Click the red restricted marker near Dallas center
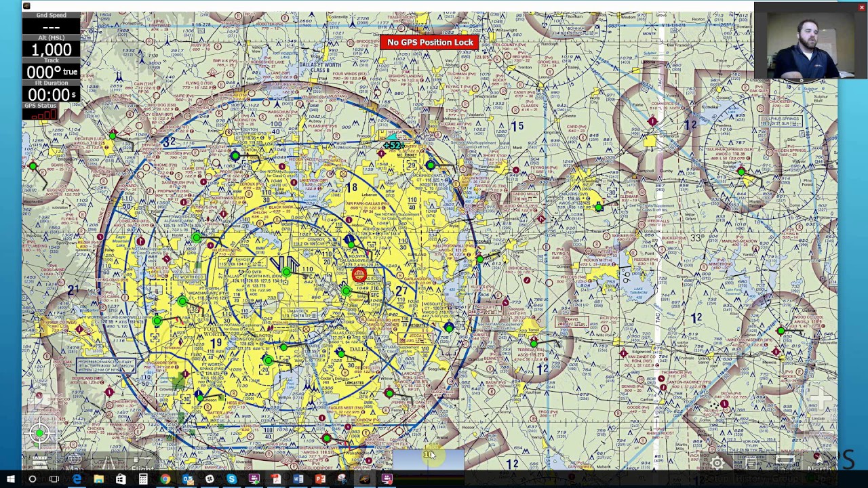This screenshot has height=488, width=868. pyautogui.click(x=359, y=274)
